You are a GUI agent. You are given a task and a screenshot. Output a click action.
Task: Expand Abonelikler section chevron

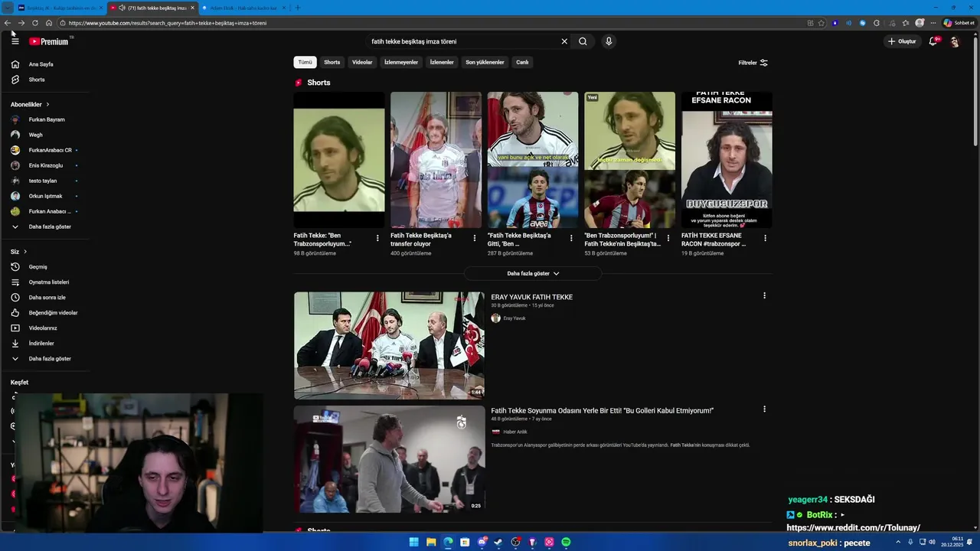(x=47, y=104)
